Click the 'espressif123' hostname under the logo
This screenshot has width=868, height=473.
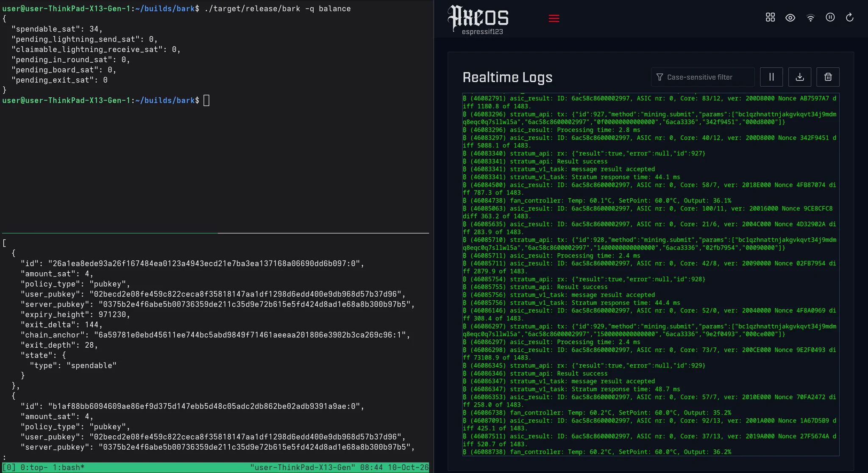tap(482, 32)
